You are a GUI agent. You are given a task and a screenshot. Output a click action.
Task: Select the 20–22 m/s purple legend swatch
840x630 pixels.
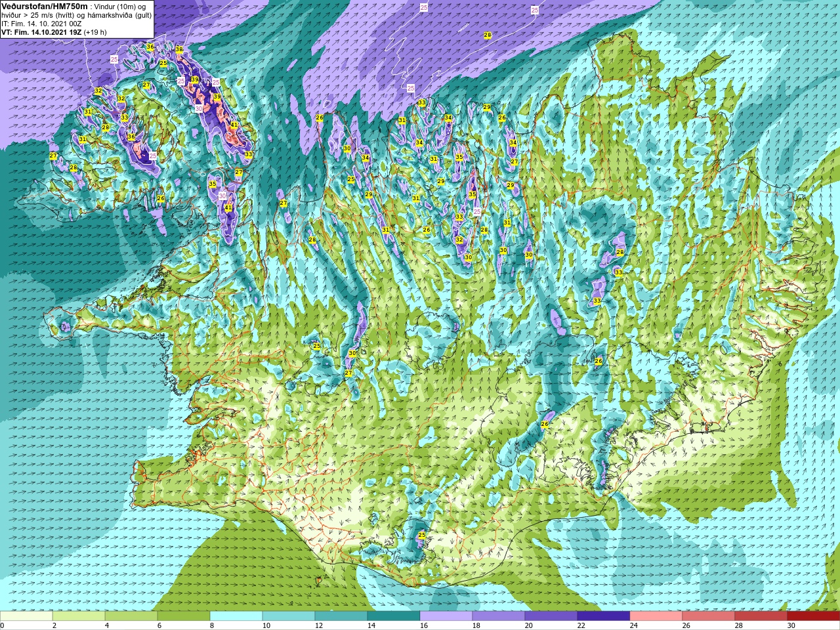[551, 616]
